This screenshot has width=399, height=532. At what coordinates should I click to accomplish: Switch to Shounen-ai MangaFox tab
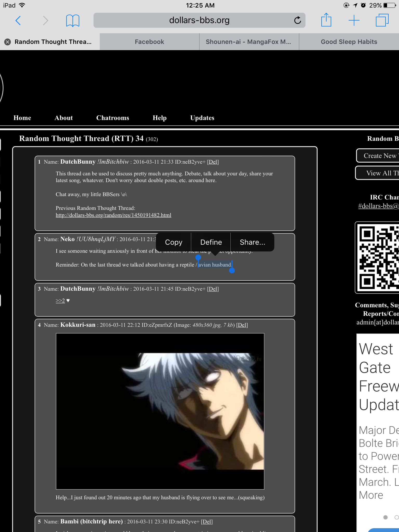[249, 42]
